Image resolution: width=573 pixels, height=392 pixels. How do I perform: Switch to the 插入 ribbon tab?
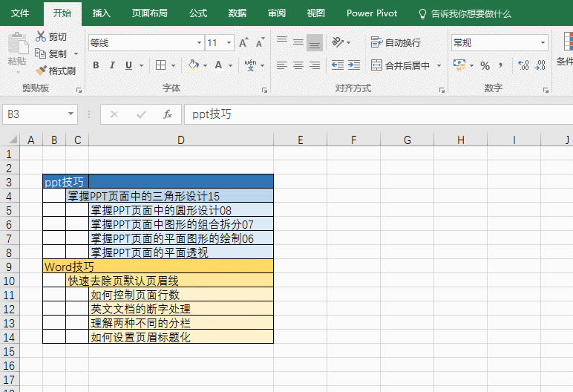click(102, 13)
